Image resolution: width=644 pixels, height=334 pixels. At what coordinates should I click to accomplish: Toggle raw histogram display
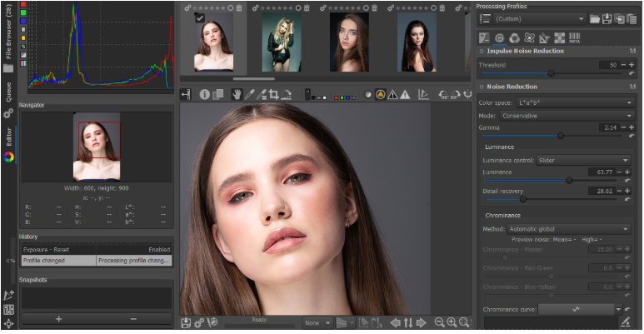(x=23, y=47)
